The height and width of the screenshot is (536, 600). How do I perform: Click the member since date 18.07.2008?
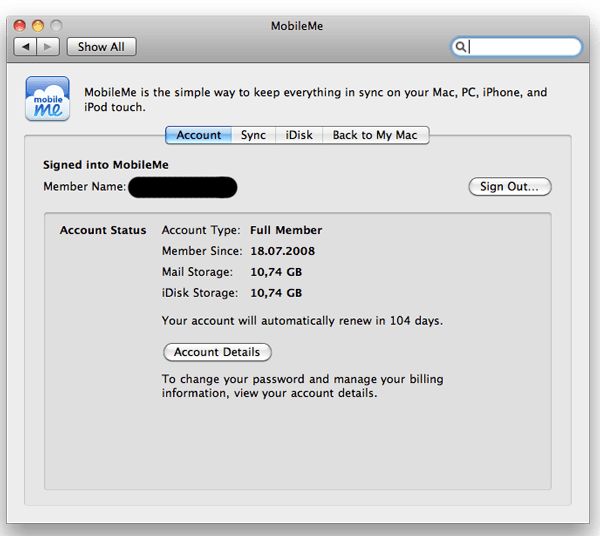coord(283,251)
